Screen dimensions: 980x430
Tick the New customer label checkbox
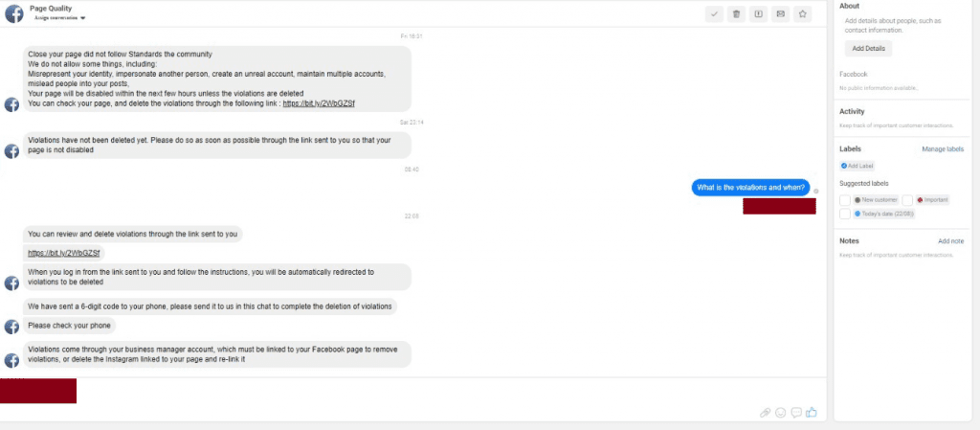[845, 200]
